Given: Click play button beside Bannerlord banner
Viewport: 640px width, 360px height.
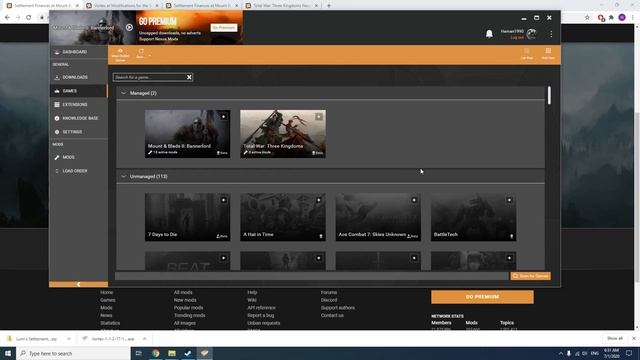Looking at the screenshot, I should [129, 27].
